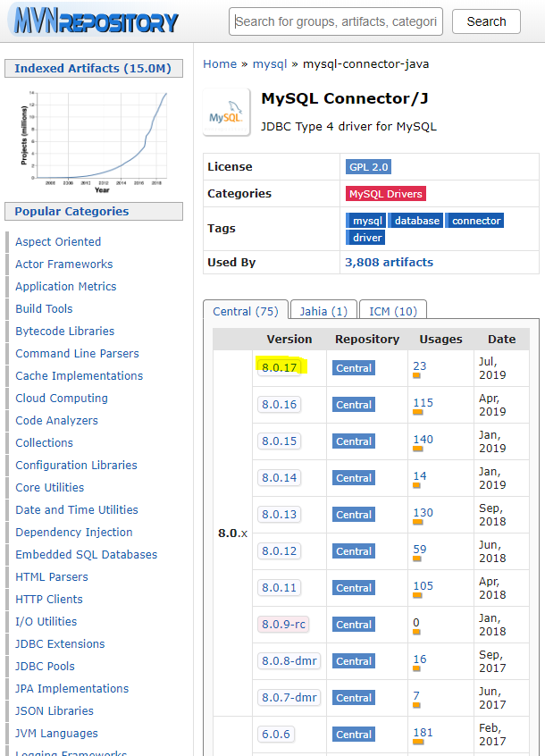Open version 8.0.11
Screen dimensions: 545x756
[x=280, y=588]
